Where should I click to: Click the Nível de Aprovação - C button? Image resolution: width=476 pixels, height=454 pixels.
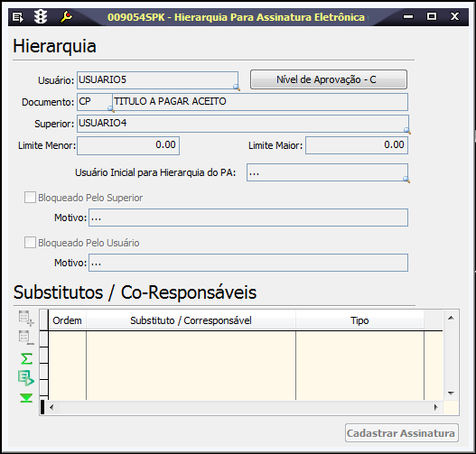pos(329,79)
